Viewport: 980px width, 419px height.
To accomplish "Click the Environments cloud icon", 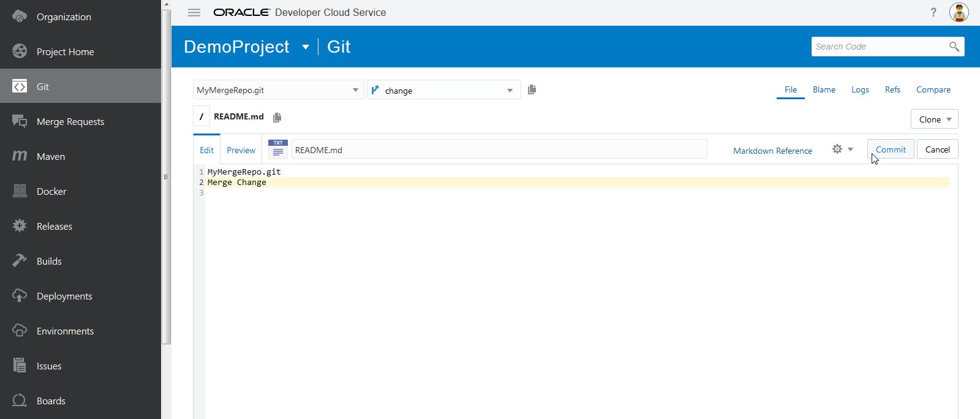I will coord(20,330).
